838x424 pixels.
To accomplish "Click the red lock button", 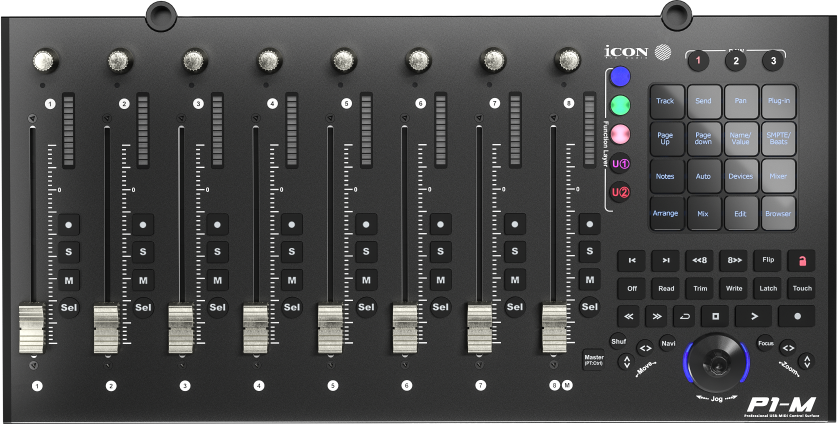I will [800, 260].
